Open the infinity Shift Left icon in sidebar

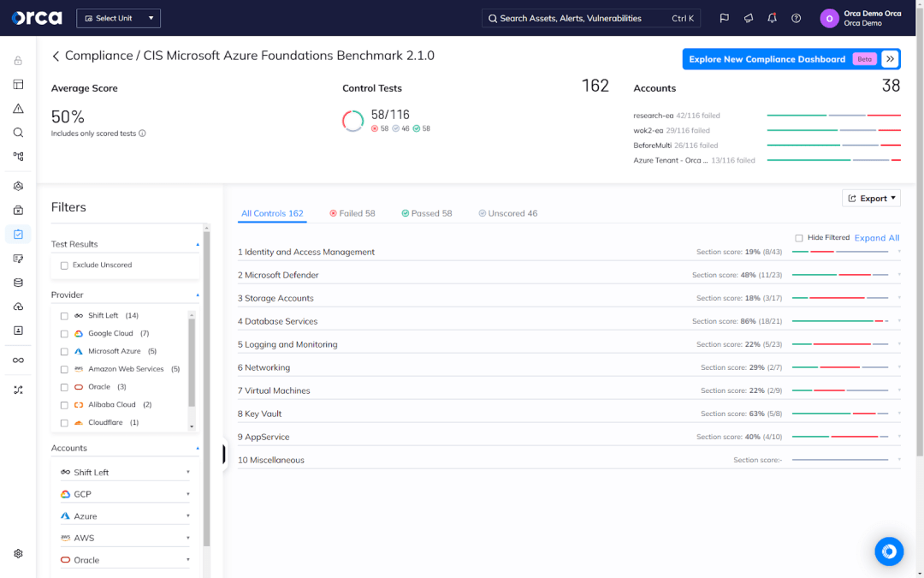(18, 361)
